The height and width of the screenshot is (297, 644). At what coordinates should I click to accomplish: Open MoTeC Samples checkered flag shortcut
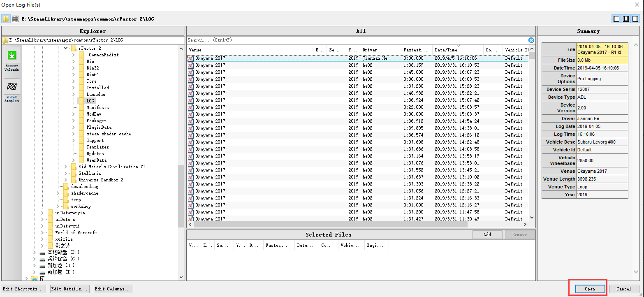(12, 91)
